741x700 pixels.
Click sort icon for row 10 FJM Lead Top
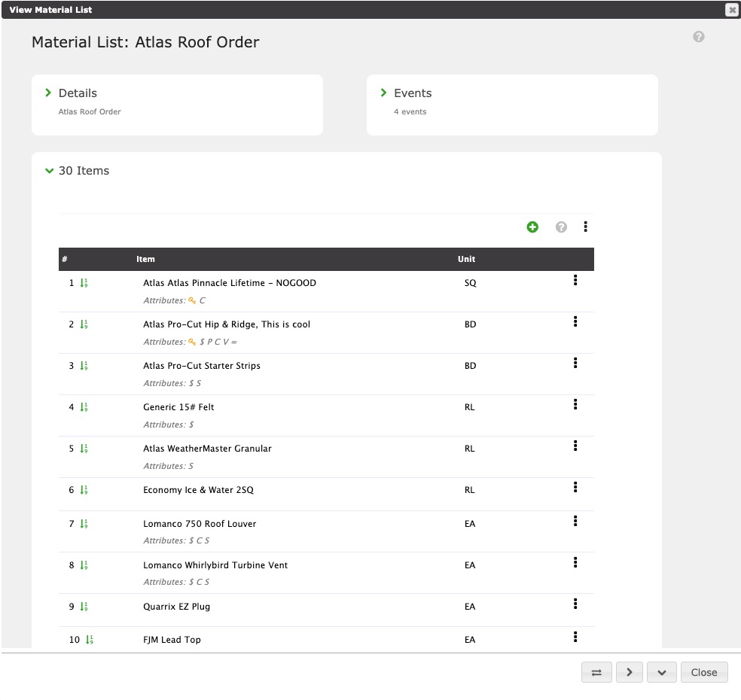[90, 640]
